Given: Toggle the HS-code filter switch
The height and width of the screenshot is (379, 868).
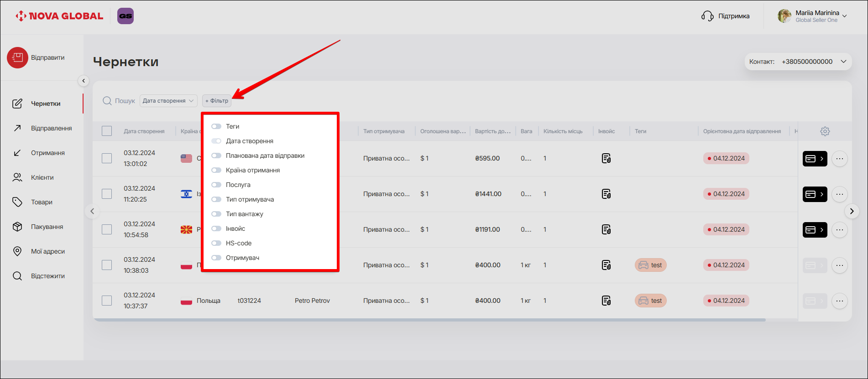Looking at the screenshot, I should (x=216, y=243).
